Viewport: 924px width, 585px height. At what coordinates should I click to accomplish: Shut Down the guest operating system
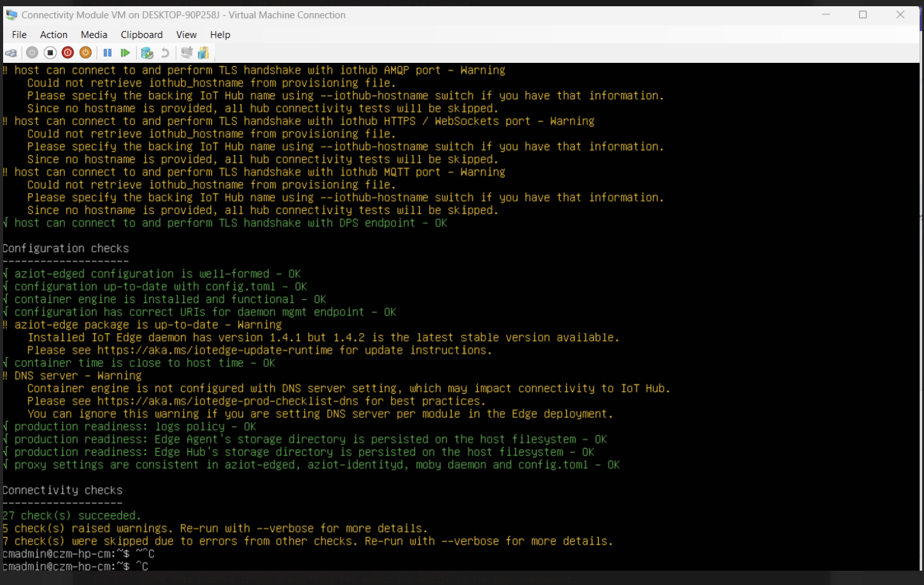67,52
